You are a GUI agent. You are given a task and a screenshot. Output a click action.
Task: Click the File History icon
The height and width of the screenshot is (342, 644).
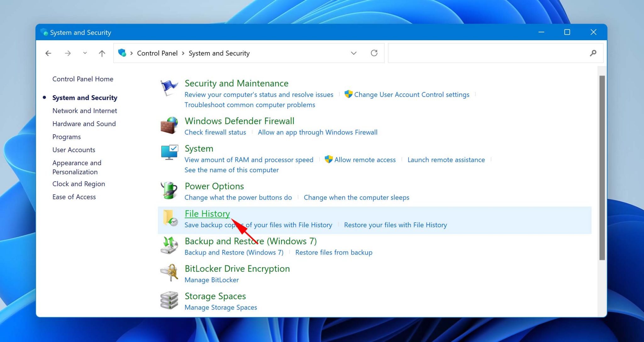(169, 218)
